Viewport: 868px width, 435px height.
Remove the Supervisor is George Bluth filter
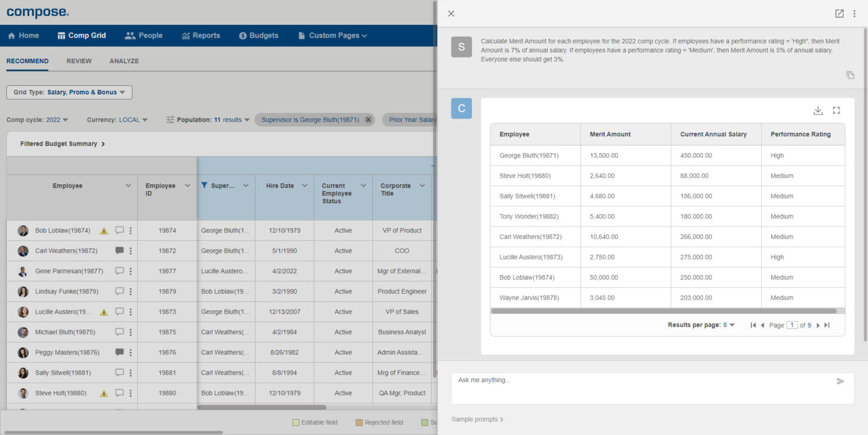click(368, 119)
